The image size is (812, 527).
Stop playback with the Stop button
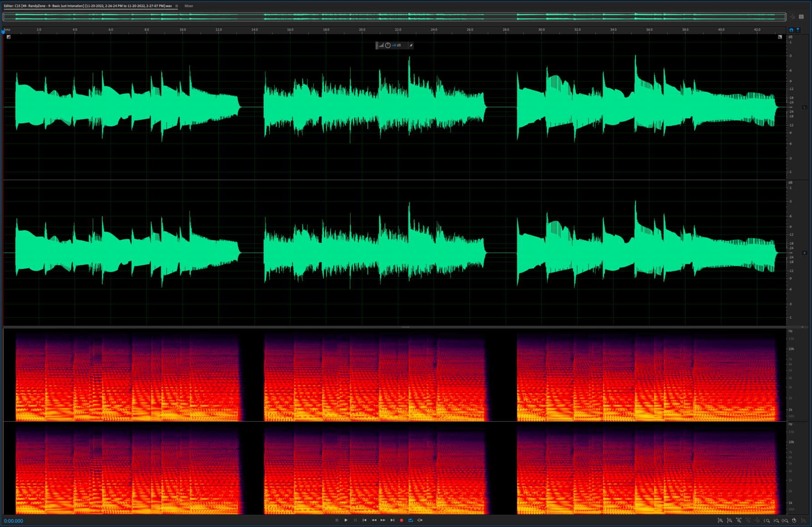tap(337, 520)
